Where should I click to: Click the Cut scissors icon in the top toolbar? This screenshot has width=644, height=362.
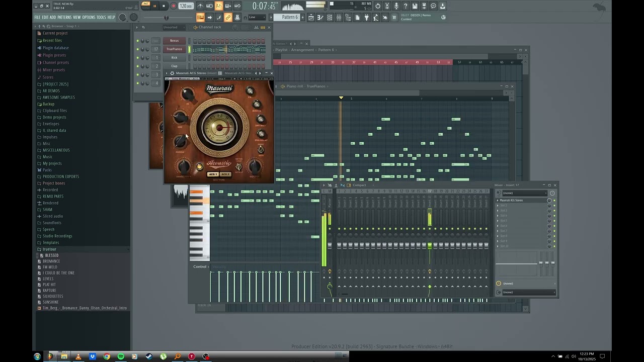point(387,6)
